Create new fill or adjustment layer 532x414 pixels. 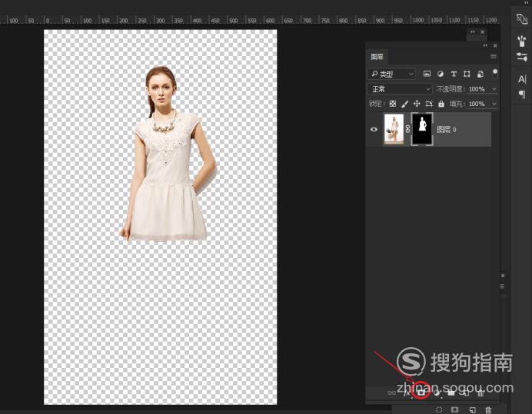437,392
